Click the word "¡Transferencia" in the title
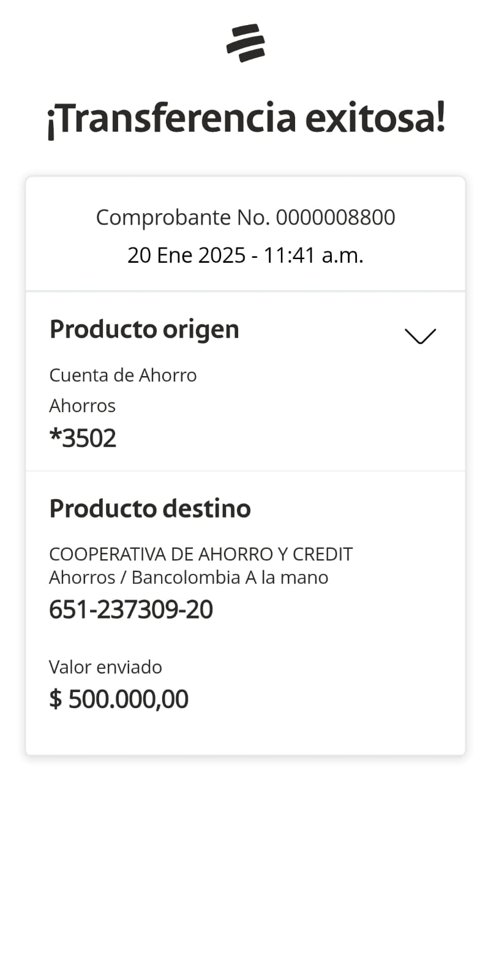The width and height of the screenshot is (491, 980). point(172,118)
